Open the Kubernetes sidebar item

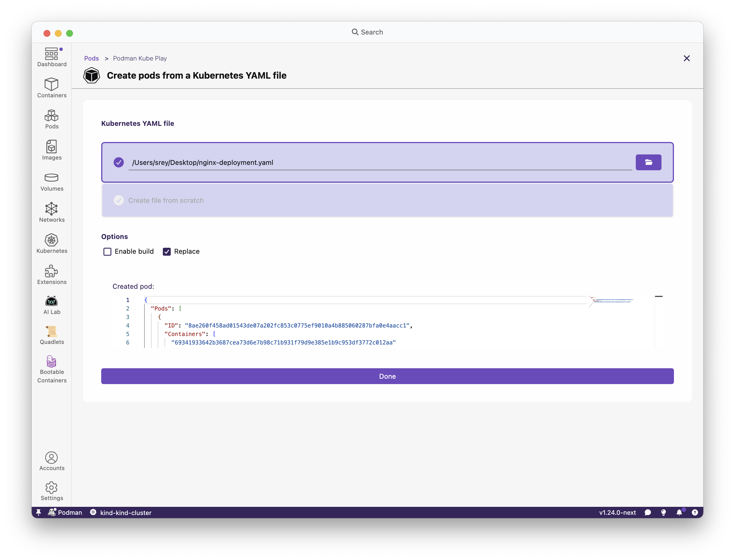(x=52, y=244)
